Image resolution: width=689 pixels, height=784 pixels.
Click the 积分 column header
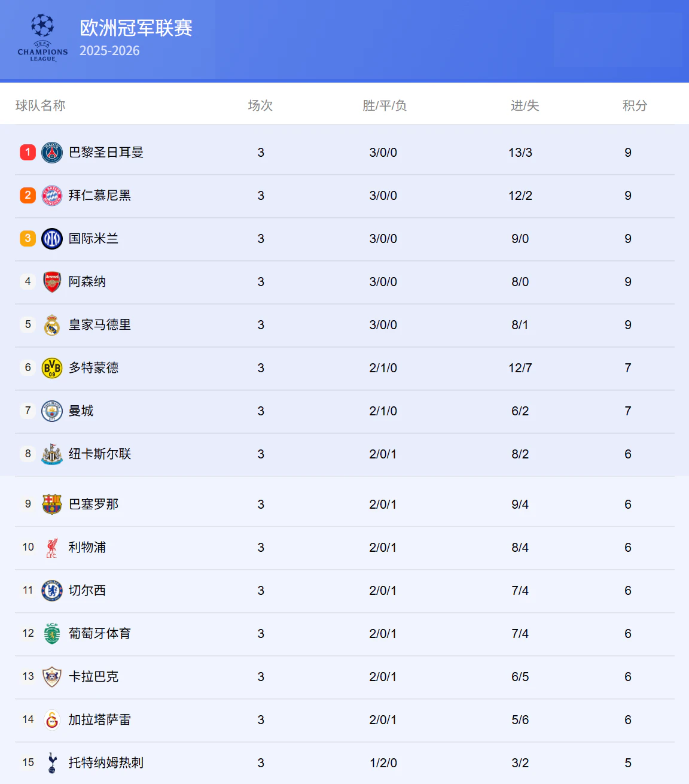[x=635, y=106]
